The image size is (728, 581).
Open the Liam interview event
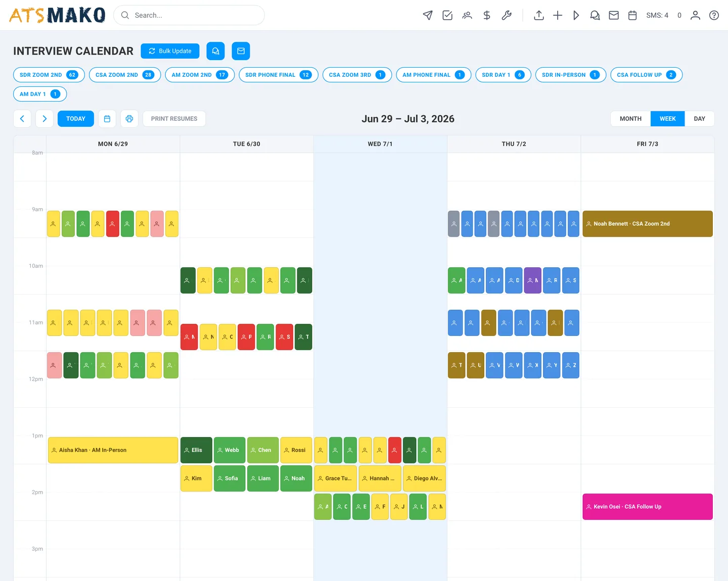[263, 478]
